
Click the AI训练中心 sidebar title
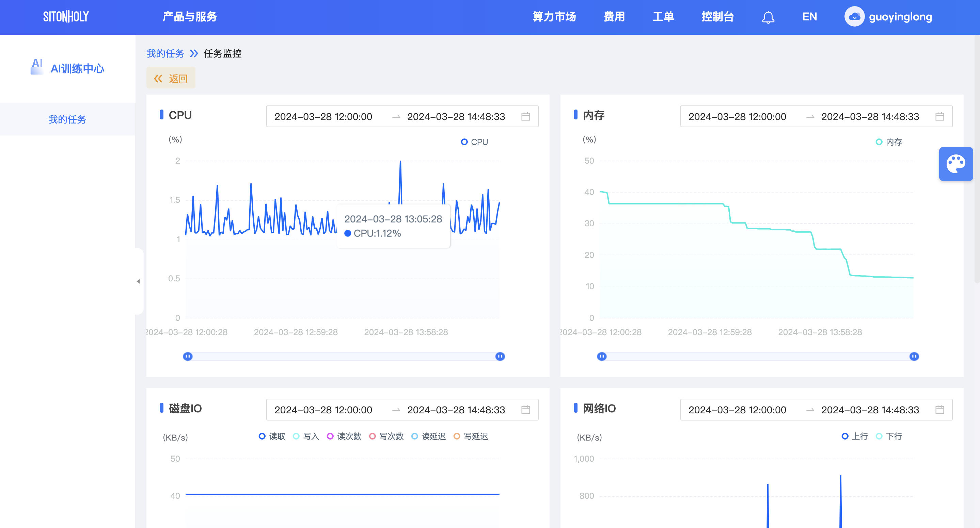pos(77,68)
